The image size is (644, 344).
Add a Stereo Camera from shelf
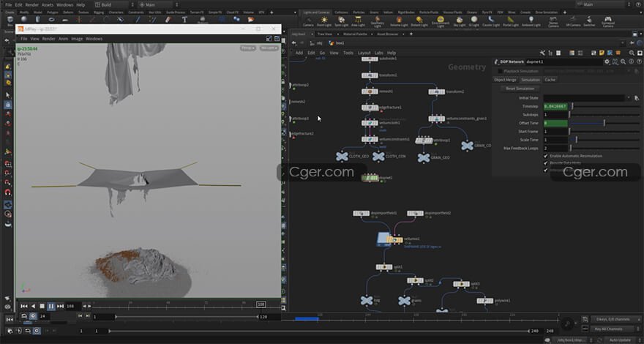pos(553,22)
